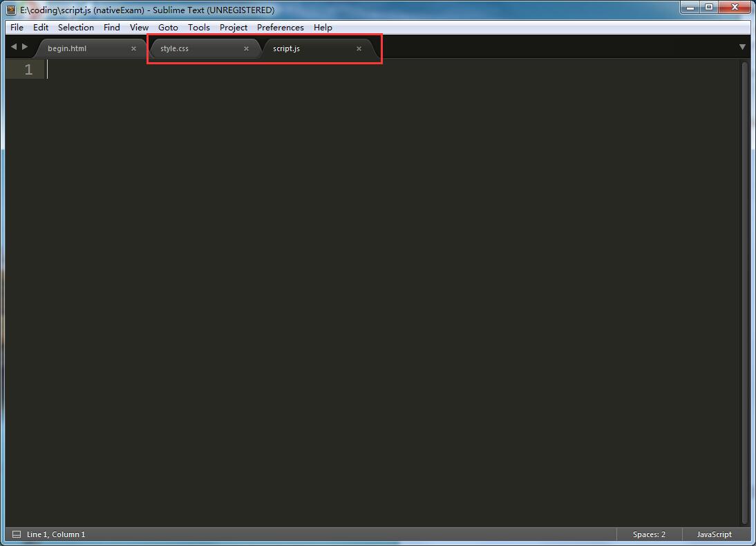Toggle side bar via status bar panel icon
The width and height of the screenshot is (756, 546).
tap(17, 534)
